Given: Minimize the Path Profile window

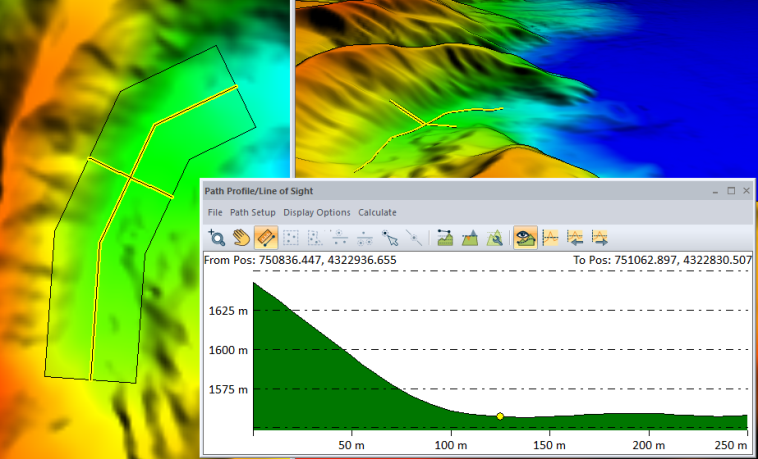Looking at the screenshot, I should pyautogui.click(x=715, y=190).
